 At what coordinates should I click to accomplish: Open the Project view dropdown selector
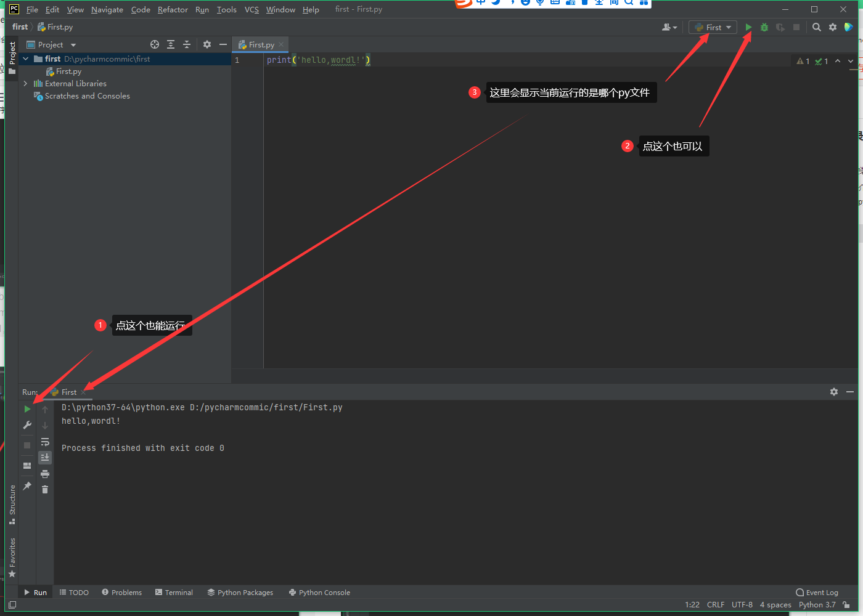pyautogui.click(x=51, y=44)
